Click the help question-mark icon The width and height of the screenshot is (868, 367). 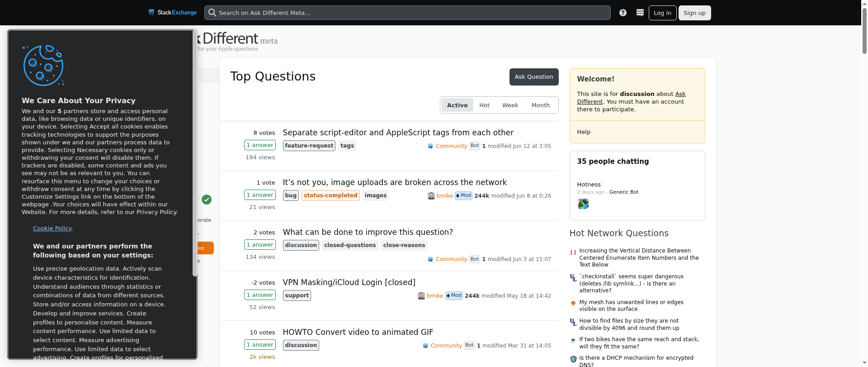[623, 13]
